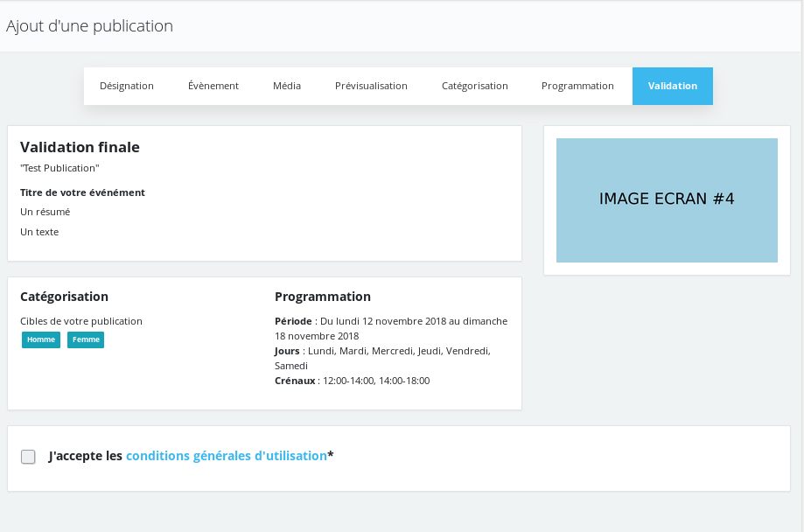Click the Crénaux time slots text
The width and height of the screenshot is (804, 532).
coord(353,381)
